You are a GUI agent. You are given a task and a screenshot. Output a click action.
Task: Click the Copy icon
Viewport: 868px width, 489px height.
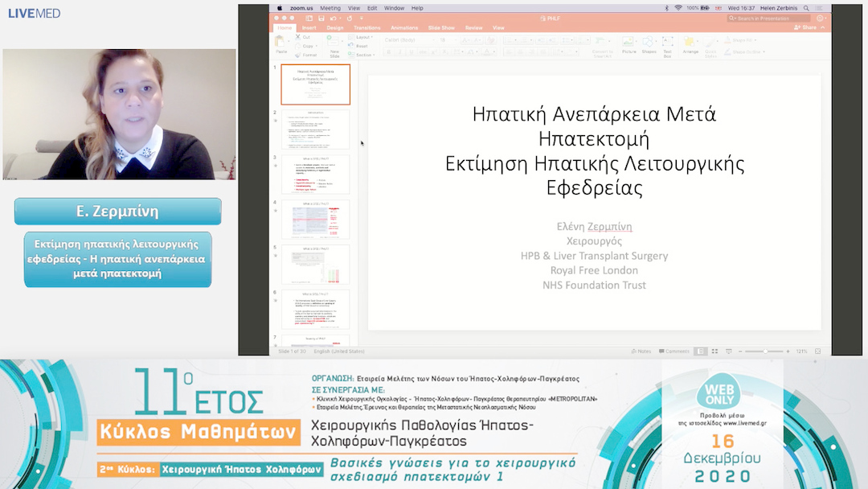click(298, 46)
